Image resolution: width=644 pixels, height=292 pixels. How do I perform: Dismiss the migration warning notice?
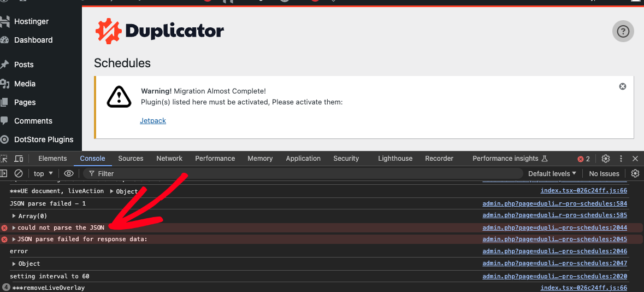(x=623, y=86)
